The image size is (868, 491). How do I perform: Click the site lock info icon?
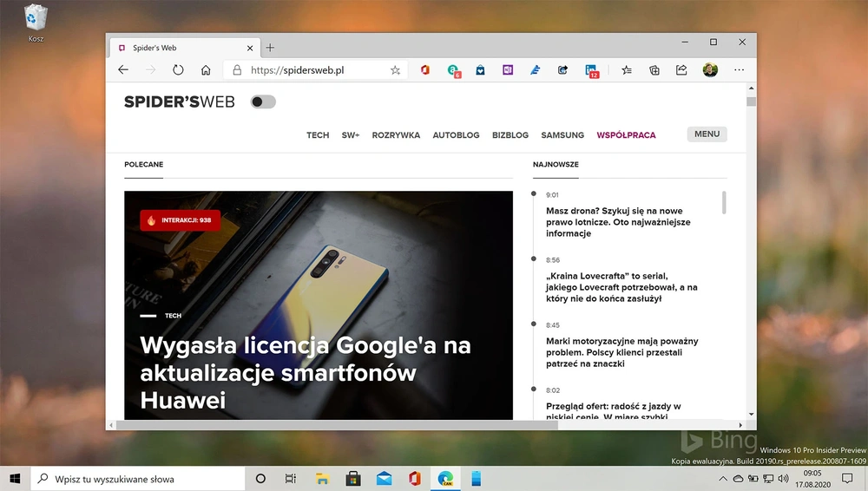[237, 69]
